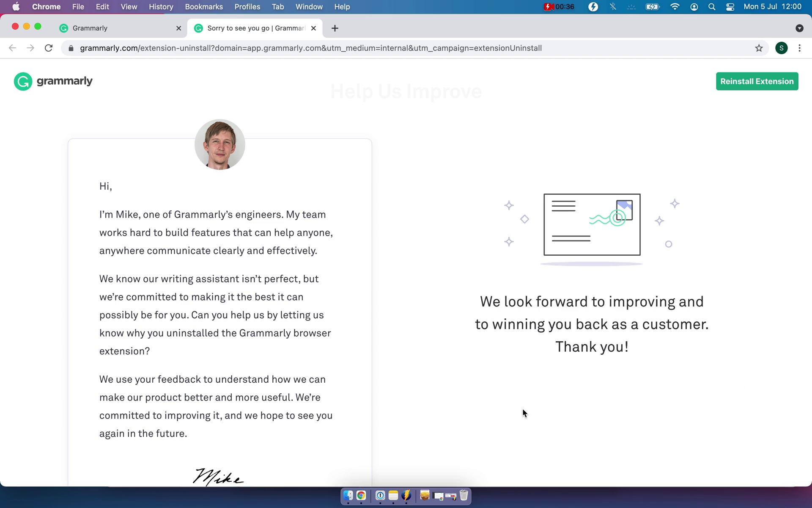
Task: Open Control Center
Action: pos(730,7)
